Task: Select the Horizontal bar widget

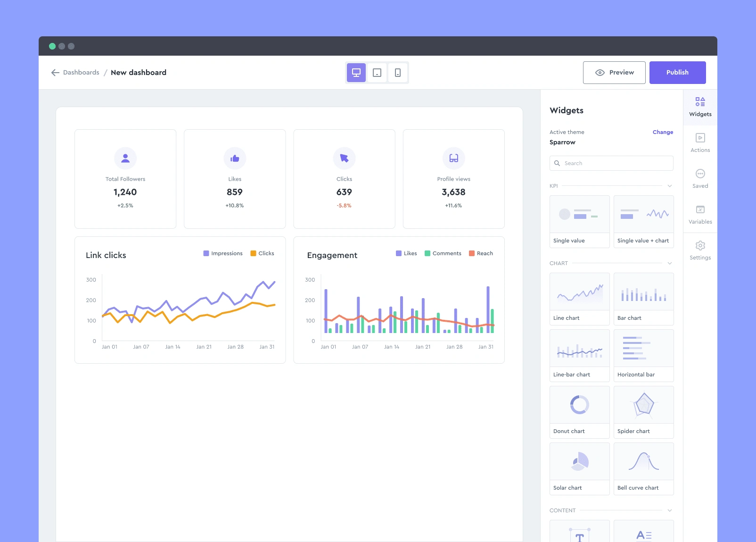Action: click(644, 356)
